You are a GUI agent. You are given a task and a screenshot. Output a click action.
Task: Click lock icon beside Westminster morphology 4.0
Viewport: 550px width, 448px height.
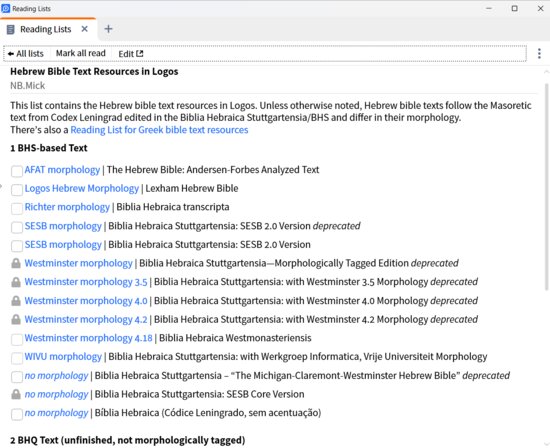click(x=16, y=301)
